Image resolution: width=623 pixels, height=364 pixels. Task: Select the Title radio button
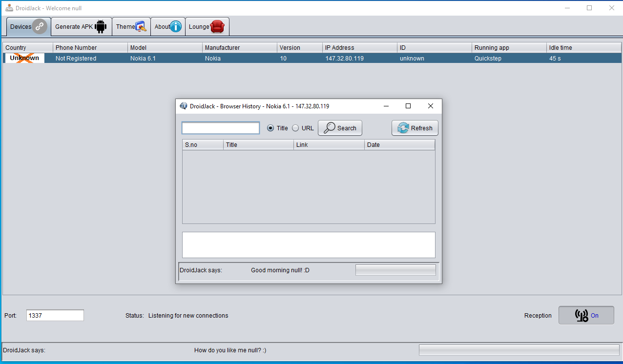(270, 128)
